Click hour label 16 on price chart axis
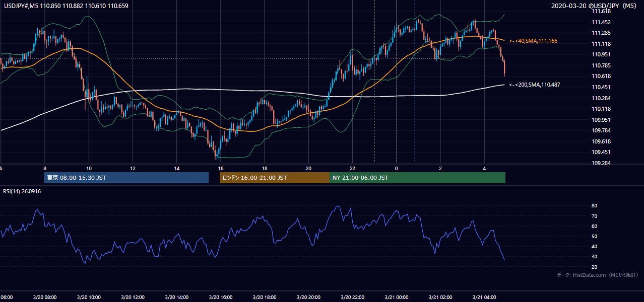The width and height of the screenshot is (644, 302). (220, 168)
